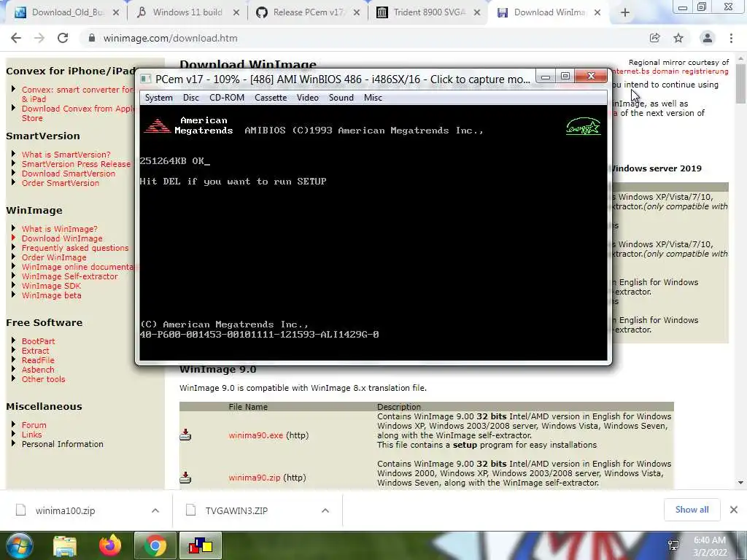This screenshot has width=747, height=560.
Task: Open the Asbench link
Action: [x=38, y=370]
